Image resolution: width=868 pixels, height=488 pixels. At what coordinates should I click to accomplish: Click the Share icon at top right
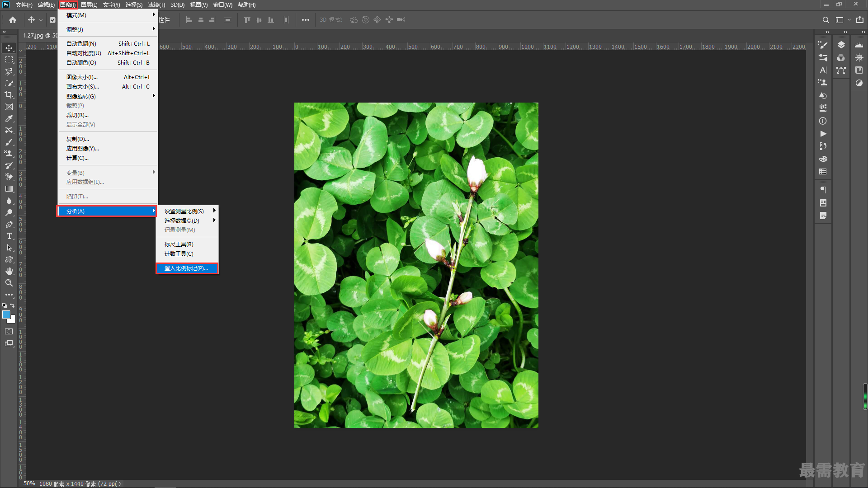click(x=859, y=20)
